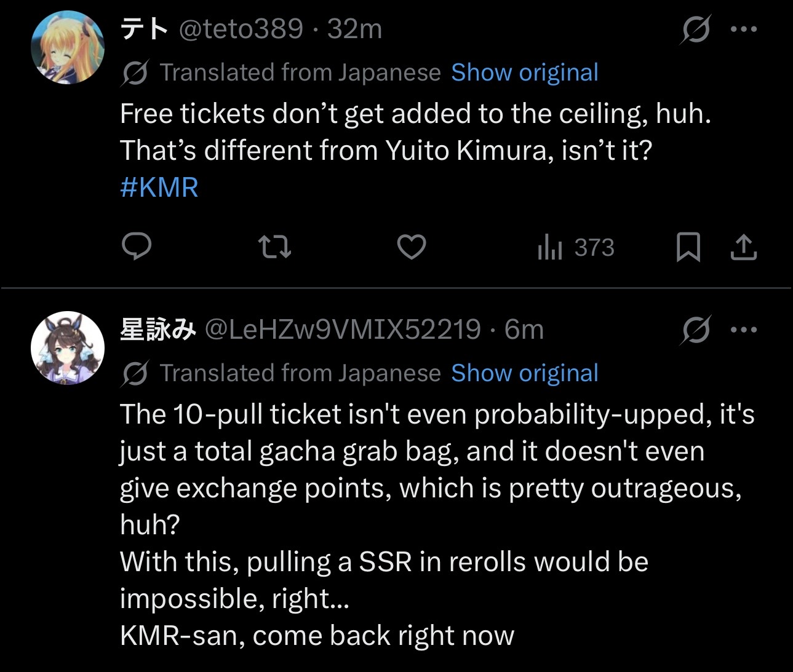Open view analytics showing 373 views
This screenshot has width=793, height=672.
point(576,247)
